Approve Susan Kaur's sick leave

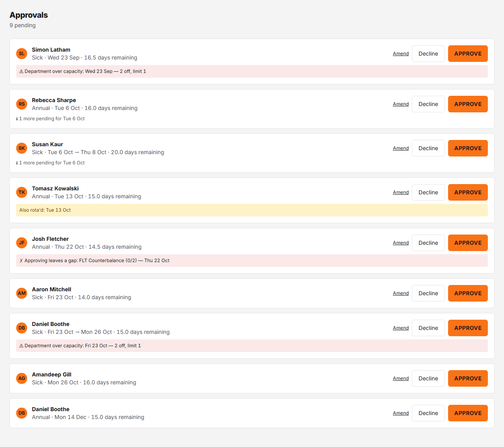pos(468,148)
